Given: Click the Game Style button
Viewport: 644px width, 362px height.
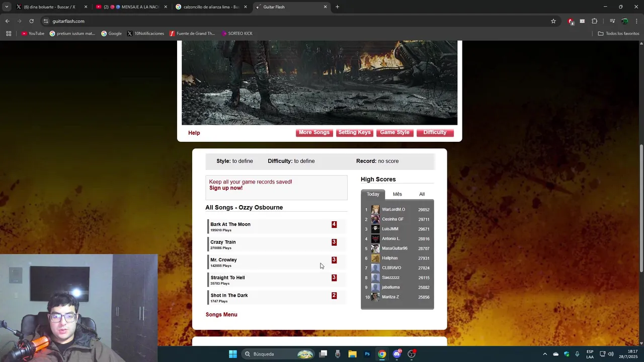Looking at the screenshot, I should (x=394, y=133).
